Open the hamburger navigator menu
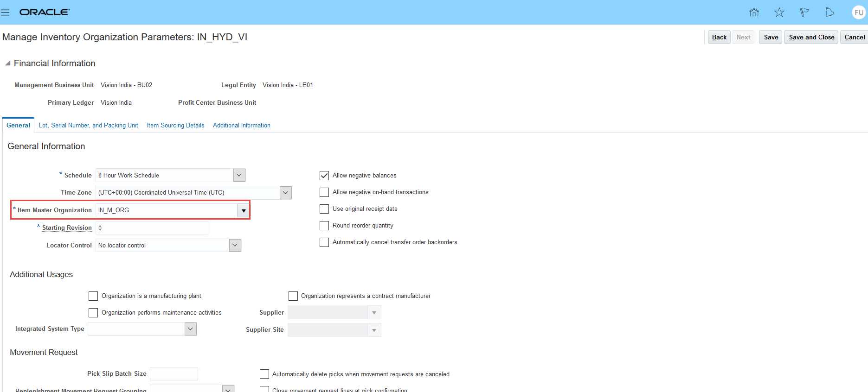This screenshot has height=392, width=868. coord(5,13)
